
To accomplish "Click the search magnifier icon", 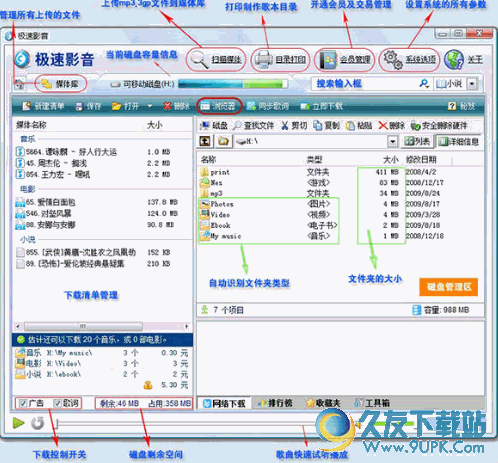I will coord(424,83).
